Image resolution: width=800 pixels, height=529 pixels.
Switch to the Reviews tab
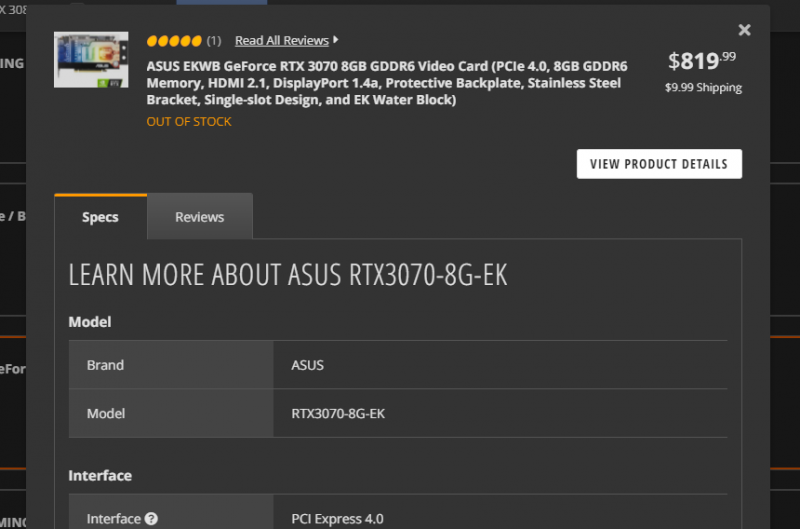click(199, 217)
